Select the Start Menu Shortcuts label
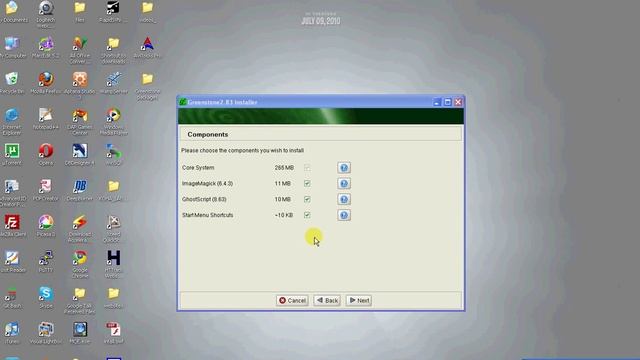The width and height of the screenshot is (640, 360). (x=208, y=215)
